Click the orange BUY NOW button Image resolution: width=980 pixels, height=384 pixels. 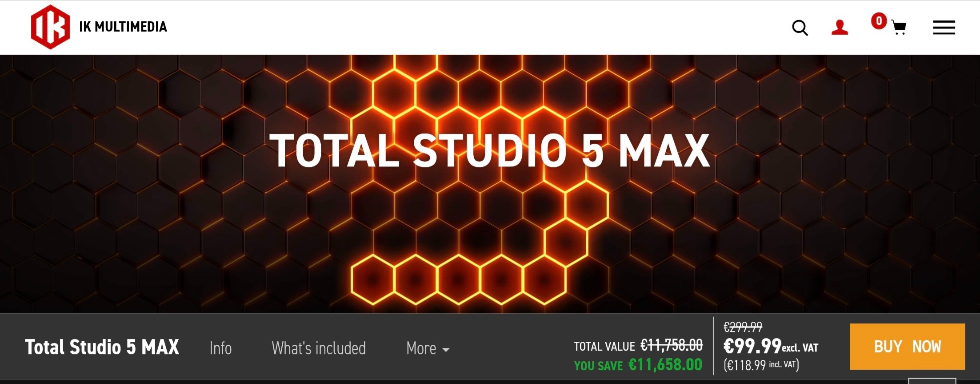point(907,347)
